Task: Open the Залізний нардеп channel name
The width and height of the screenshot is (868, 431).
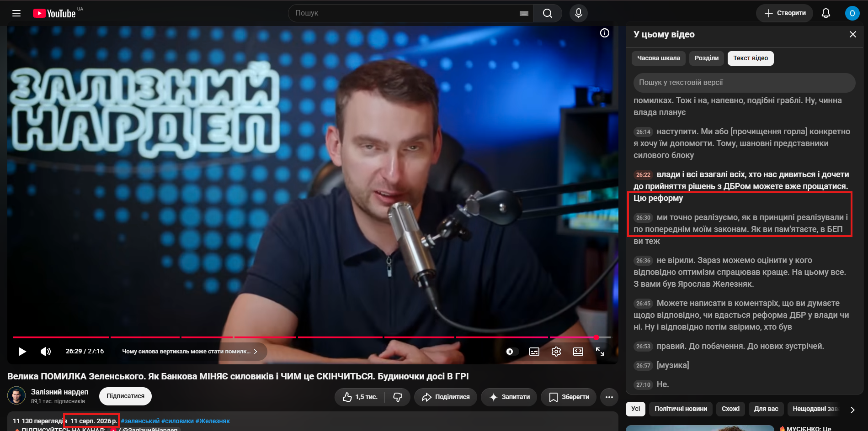Action: tap(60, 392)
